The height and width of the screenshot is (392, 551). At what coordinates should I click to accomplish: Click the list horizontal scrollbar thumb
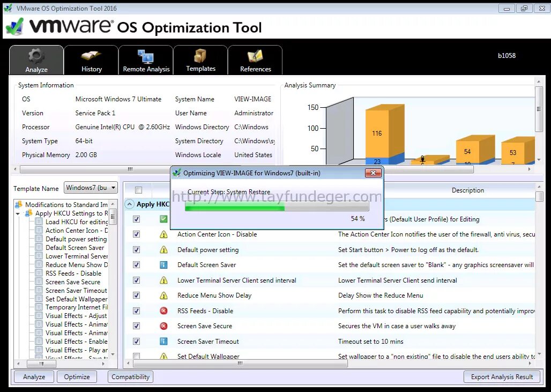tap(240, 363)
